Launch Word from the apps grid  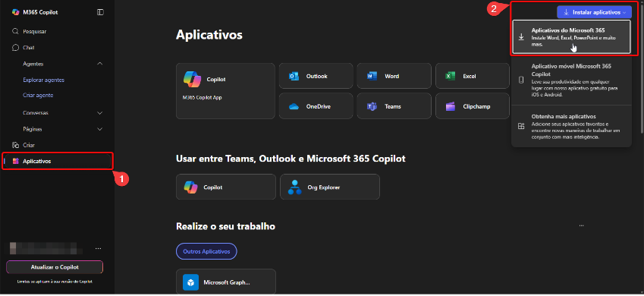[x=394, y=76]
